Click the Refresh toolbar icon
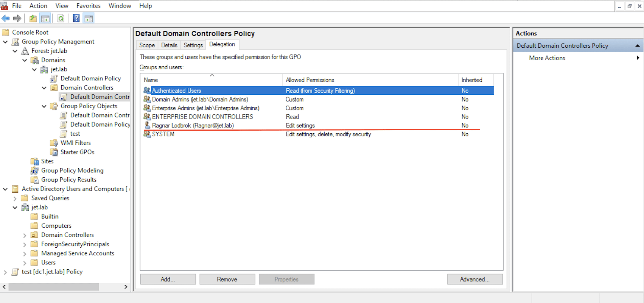This screenshot has width=644, height=303. click(x=61, y=18)
